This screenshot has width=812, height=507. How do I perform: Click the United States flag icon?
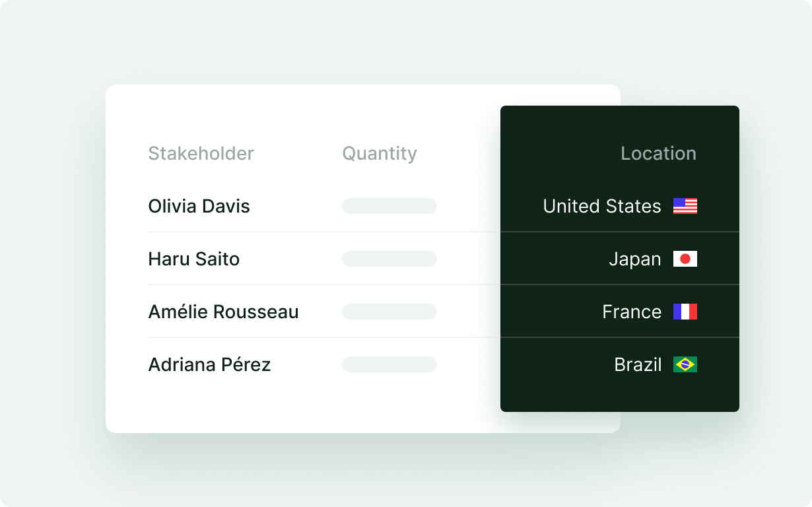point(685,206)
